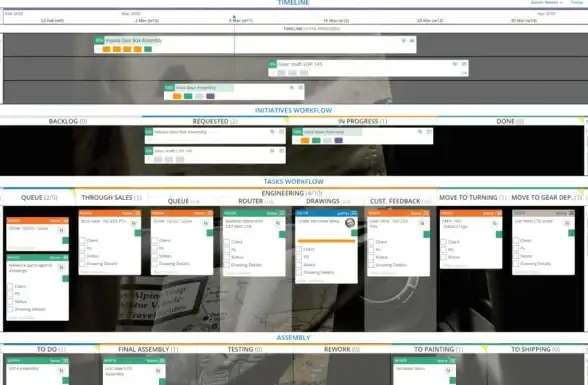Open menu icon on Move to Turning card
The image size is (588, 385).
pos(498,213)
